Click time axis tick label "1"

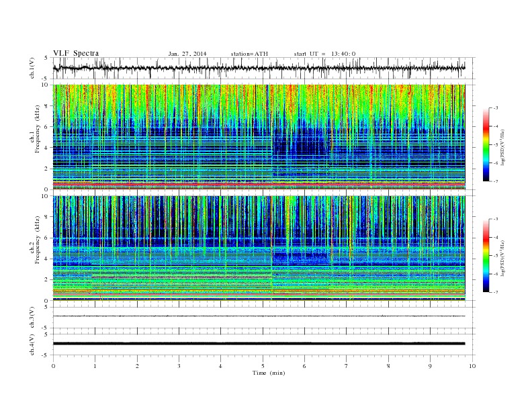point(95,366)
